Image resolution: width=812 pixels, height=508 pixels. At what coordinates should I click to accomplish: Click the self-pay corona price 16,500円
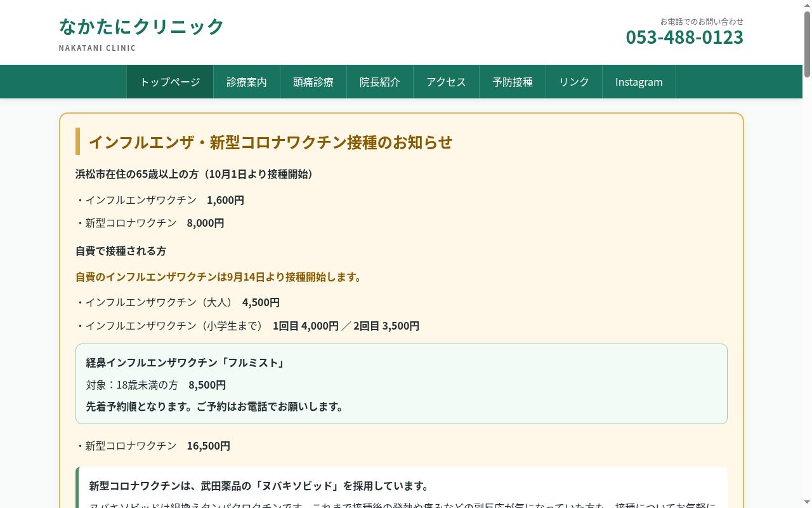pyautogui.click(x=209, y=446)
